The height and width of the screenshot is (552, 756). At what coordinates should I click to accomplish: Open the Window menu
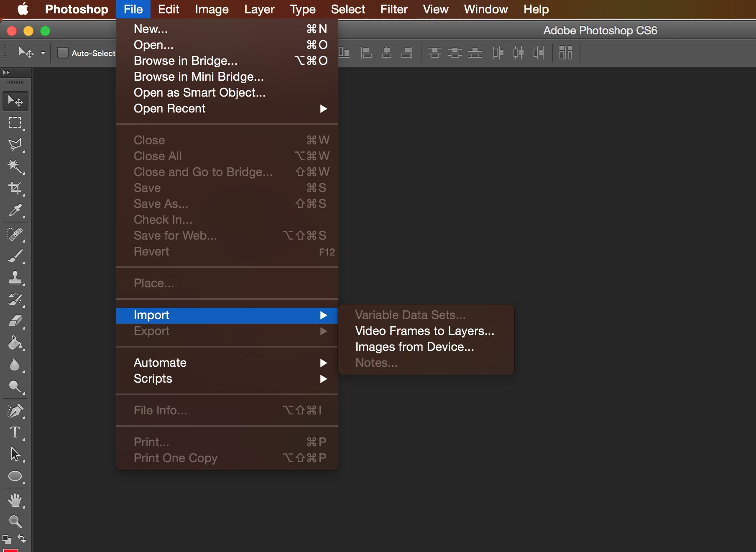[x=486, y=9]
